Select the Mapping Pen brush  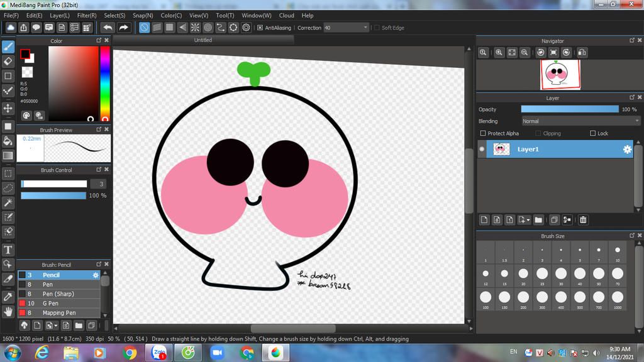(x=58, y=313)
